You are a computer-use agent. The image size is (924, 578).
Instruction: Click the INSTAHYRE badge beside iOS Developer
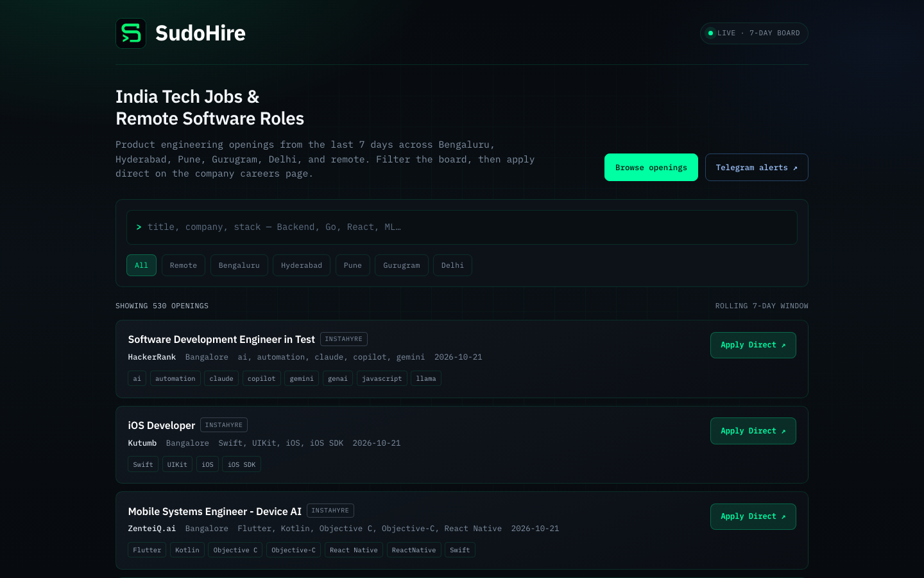(224, 425)
